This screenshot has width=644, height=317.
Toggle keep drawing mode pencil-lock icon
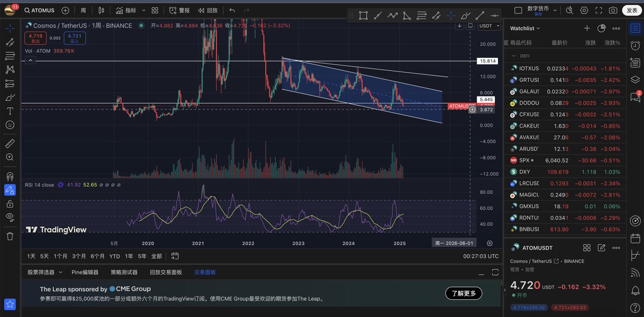[10, 190]
